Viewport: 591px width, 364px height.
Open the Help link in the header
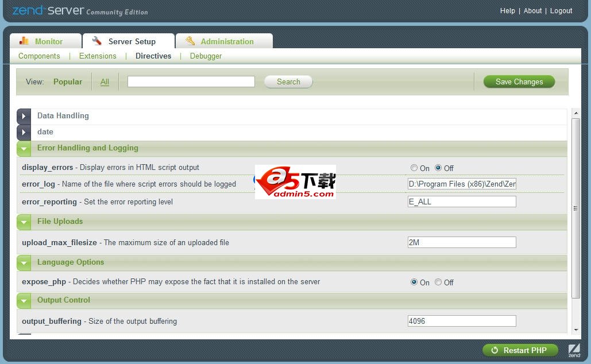click(x=507, y=10)
